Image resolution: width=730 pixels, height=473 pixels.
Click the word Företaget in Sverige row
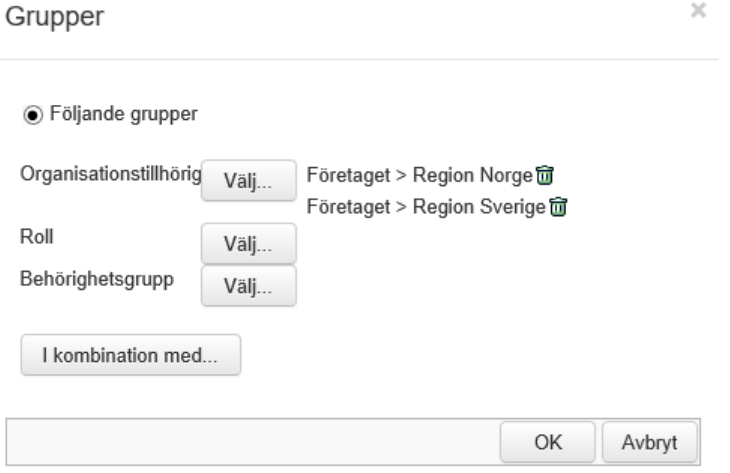(348, 207)
